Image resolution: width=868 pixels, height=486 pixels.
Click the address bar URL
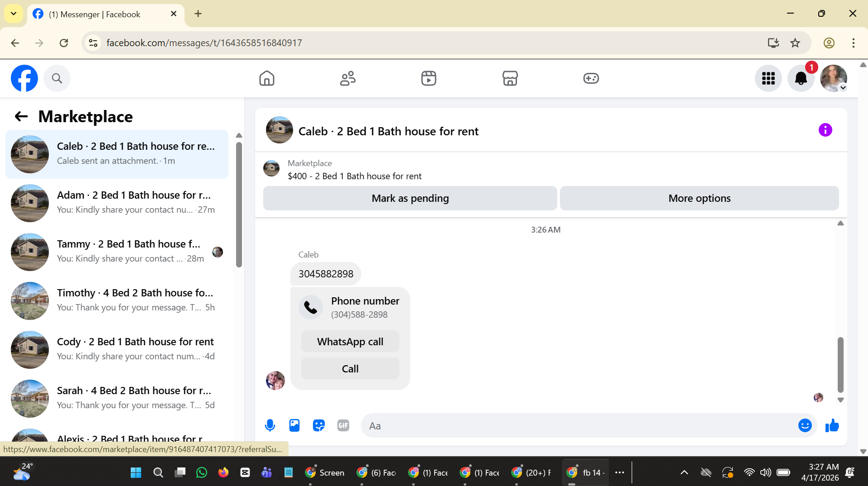(204, 43)
